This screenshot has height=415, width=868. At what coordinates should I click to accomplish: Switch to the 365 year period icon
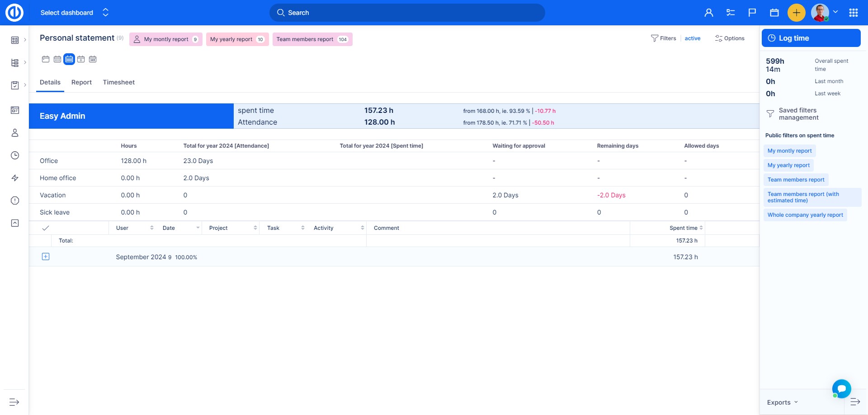tap(93, 59)
